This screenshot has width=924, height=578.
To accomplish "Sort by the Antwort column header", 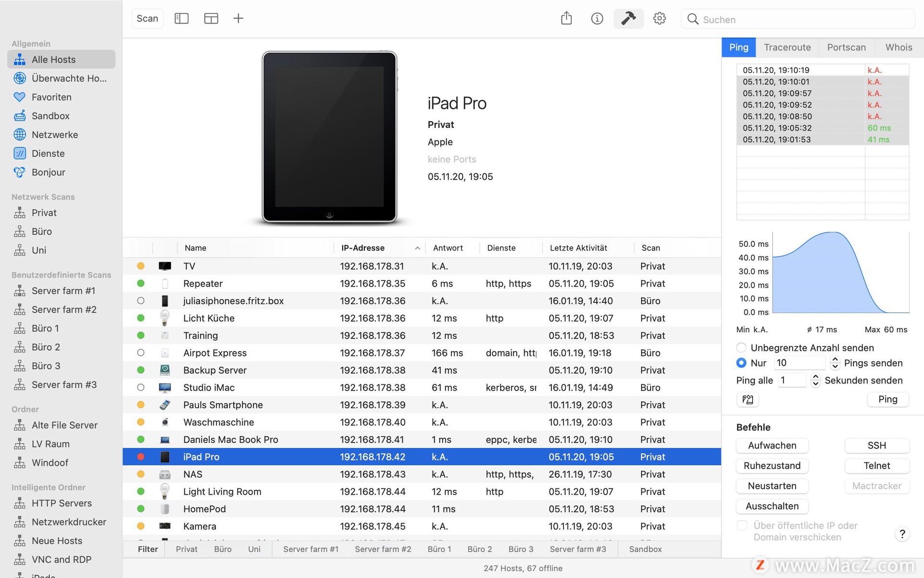I will pyautogui.click(x=452, y=248).
